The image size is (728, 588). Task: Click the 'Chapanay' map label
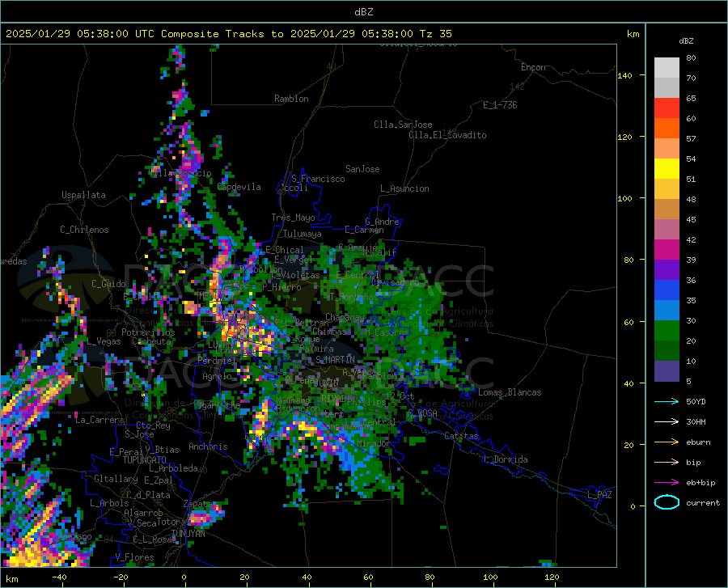[x=345, y=317]
